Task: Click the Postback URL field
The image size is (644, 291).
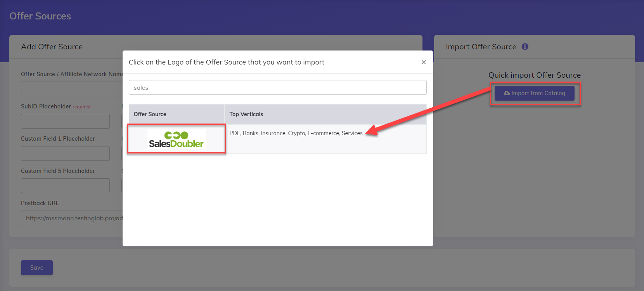Action: [x=72, y=218]
